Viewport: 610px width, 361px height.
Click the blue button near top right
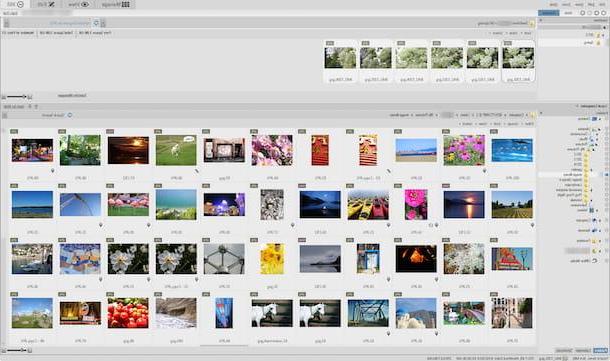click(x=549, y=13)
